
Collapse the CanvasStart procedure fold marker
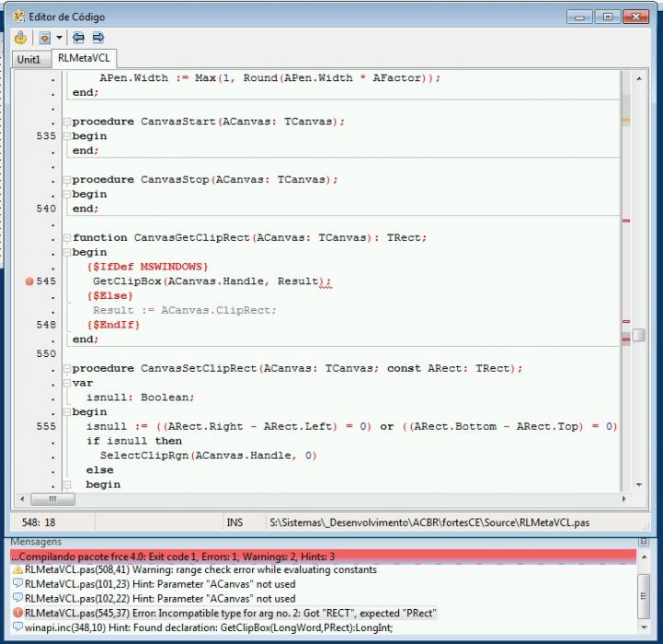[x=66, y=121]
